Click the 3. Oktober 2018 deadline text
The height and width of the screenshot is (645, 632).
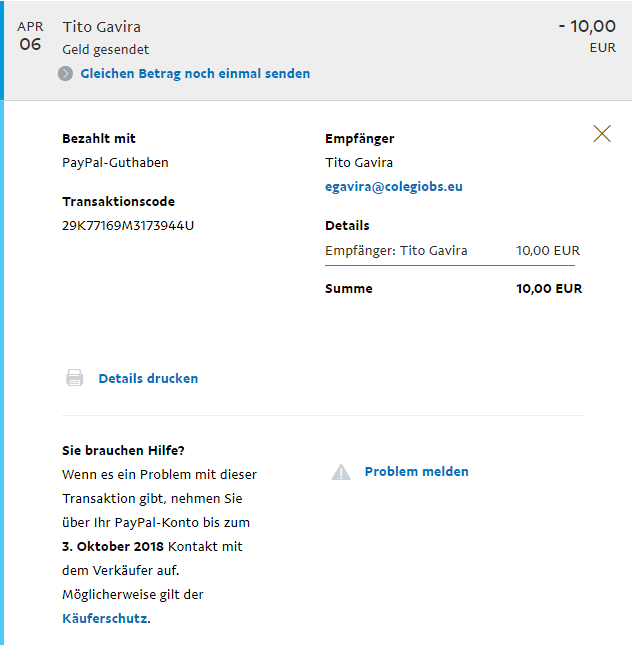[x=113, y=546]
